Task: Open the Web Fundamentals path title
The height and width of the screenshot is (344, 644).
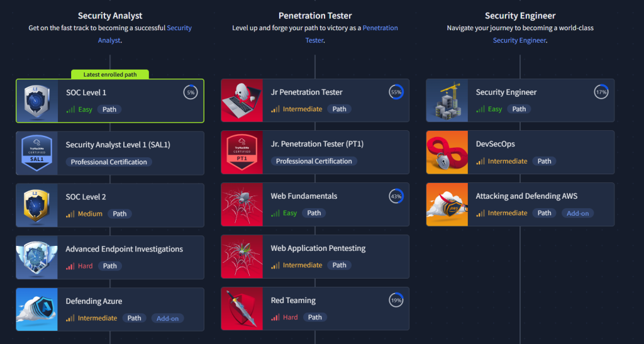Action: (304, 196)
